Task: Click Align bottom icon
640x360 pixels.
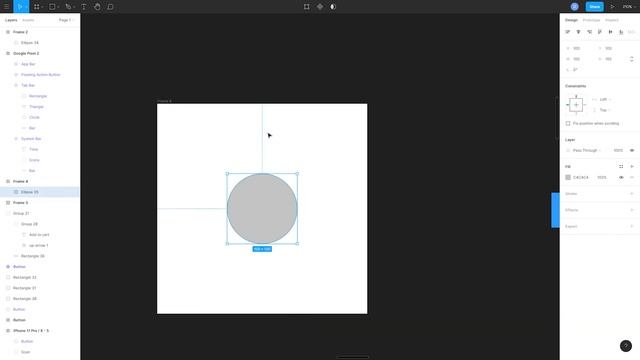Action: [621, 32]
